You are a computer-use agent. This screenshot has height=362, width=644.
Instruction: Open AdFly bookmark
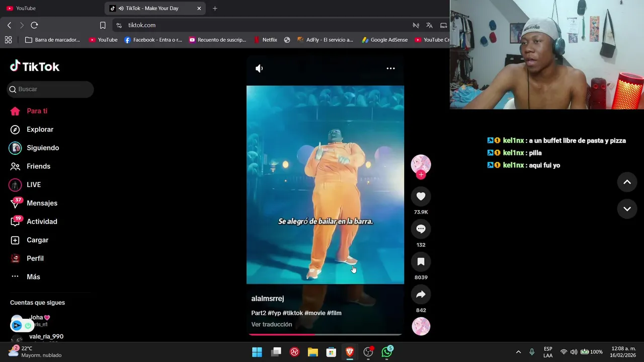325,40
